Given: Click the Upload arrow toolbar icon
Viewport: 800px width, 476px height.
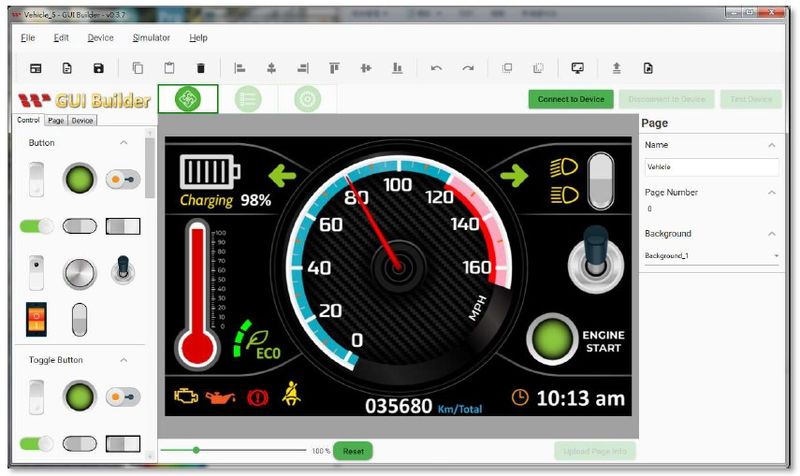Looking at the screenshot, I should pos(617,68).
